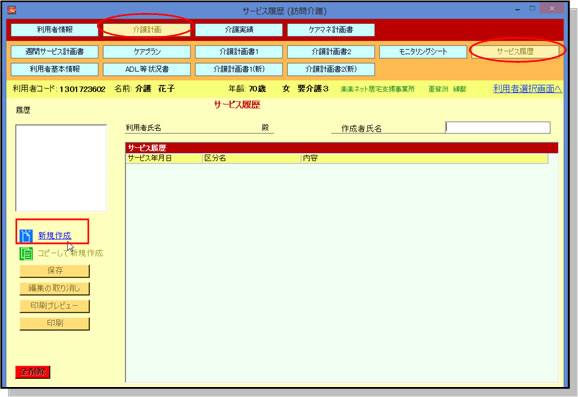Maximize the サービス履歴 window

[x=532, y=8]
